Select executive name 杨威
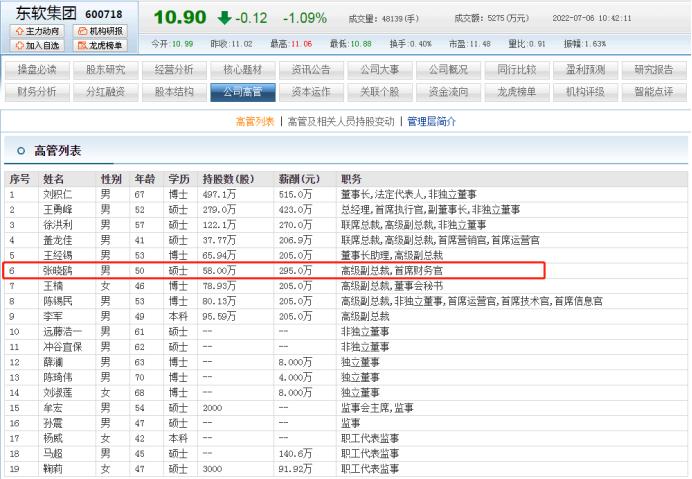 pyautogui.click(x=53, y=438)
